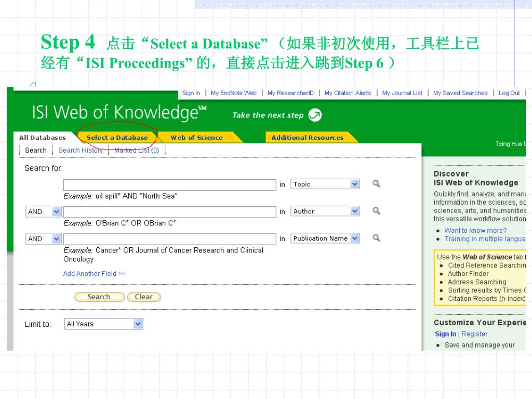Open My Citation Alerts link
Image resolution: width=532 pixels, height=399 pixels.
point(348,93)
